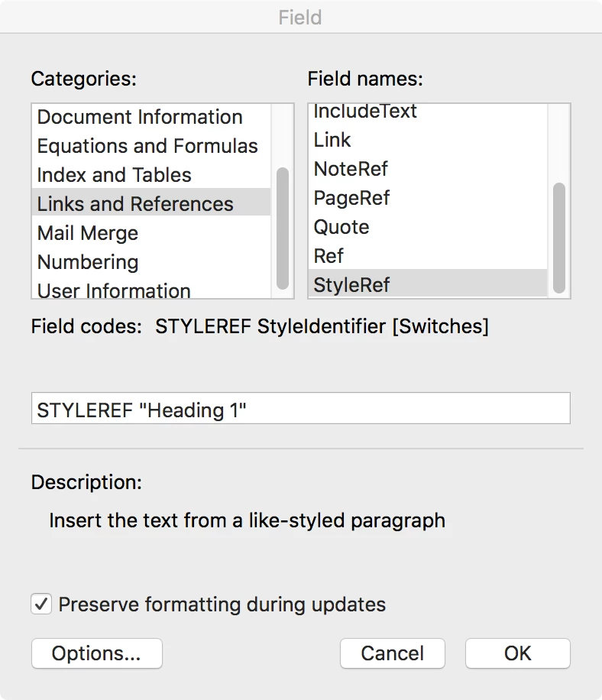The height and width of the screenshot is (700, 602).
Task: Select Index and Tables category
Action: [x=115, y=176]
